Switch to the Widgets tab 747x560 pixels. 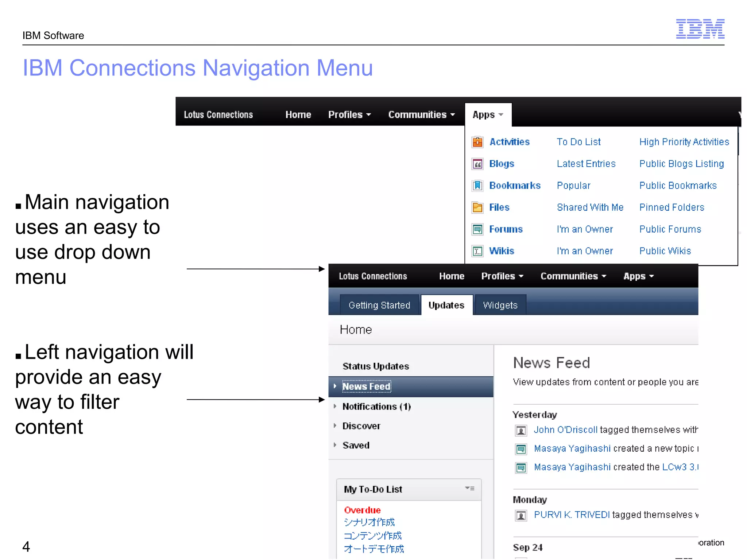pyautogui.click(x=500, y=305)
